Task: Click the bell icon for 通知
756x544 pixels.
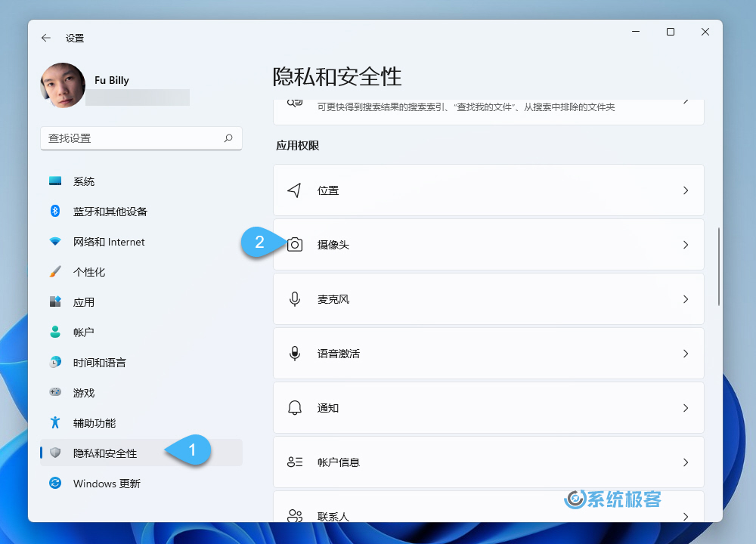Action: pyautogui.click(x=295, y=408)
